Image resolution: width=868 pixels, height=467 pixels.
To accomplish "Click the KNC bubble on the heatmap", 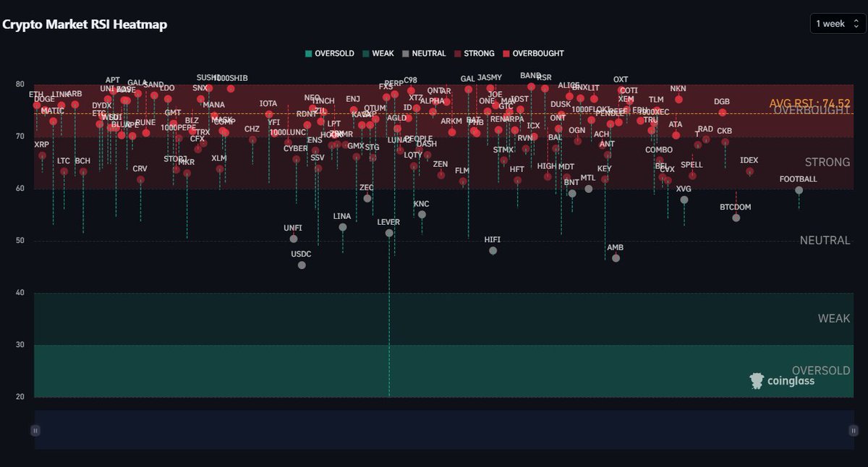I will pos(422,214).
